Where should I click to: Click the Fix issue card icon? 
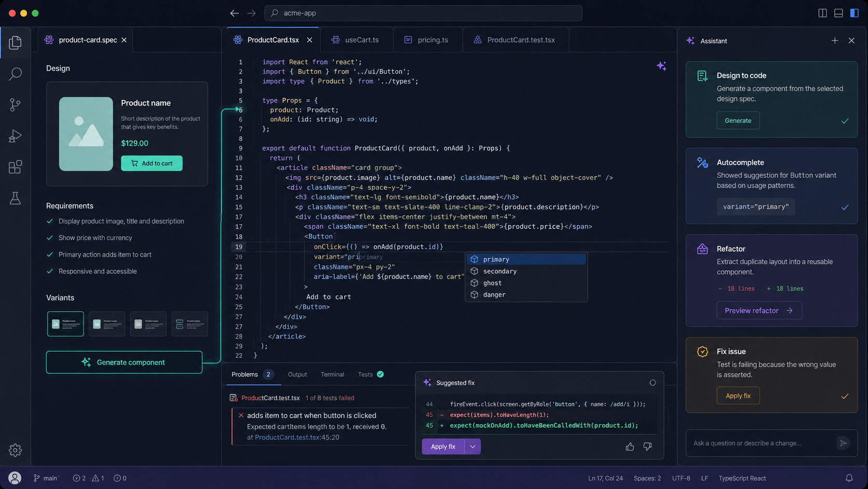click(x=702, y=352)
